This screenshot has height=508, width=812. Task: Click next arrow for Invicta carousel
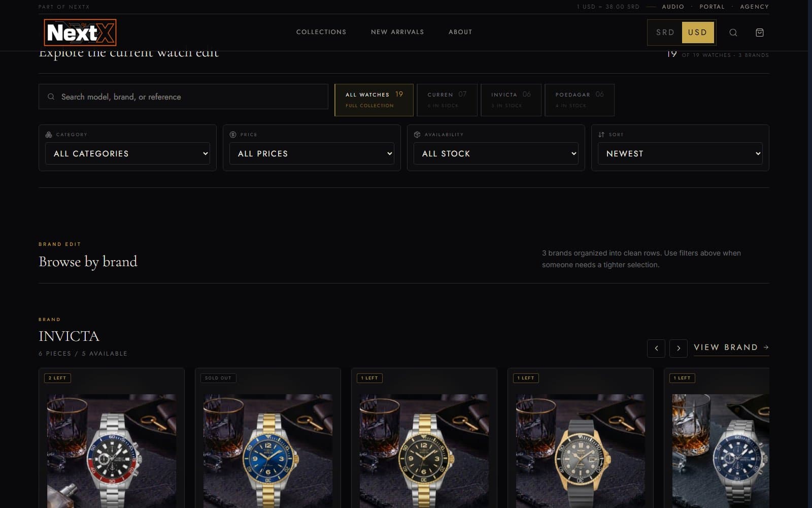coord(679,348)
